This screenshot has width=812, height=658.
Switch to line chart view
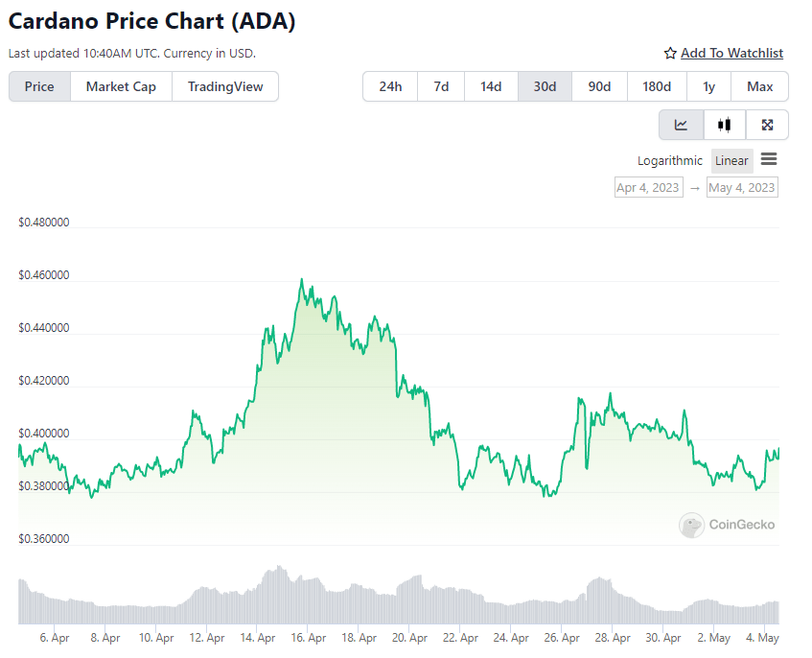(681, 125)
